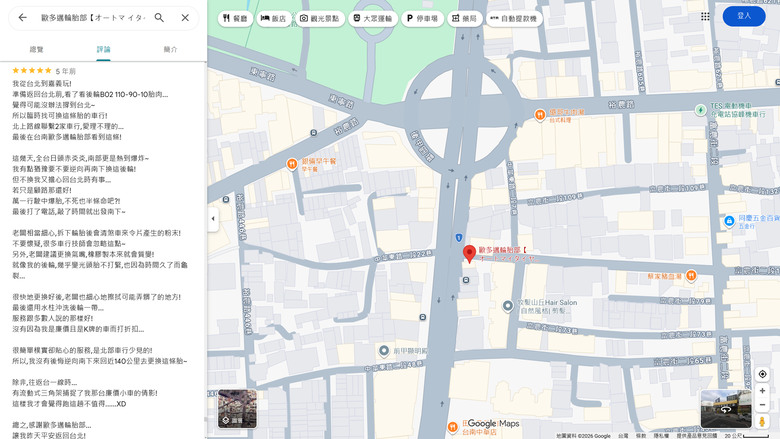This screenshot has width=780, height=439.
Task: Open the 簡介 tab
Action: [170, 49]
